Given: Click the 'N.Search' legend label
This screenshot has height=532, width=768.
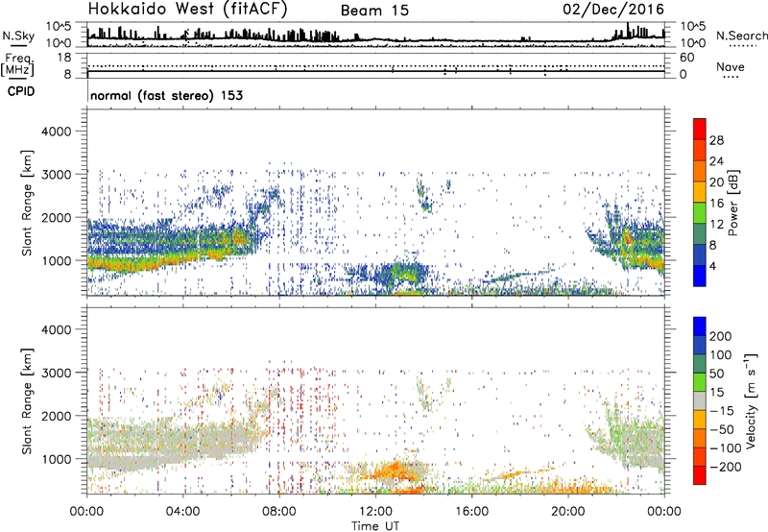Looking at the screenshot, I should 741,36.
